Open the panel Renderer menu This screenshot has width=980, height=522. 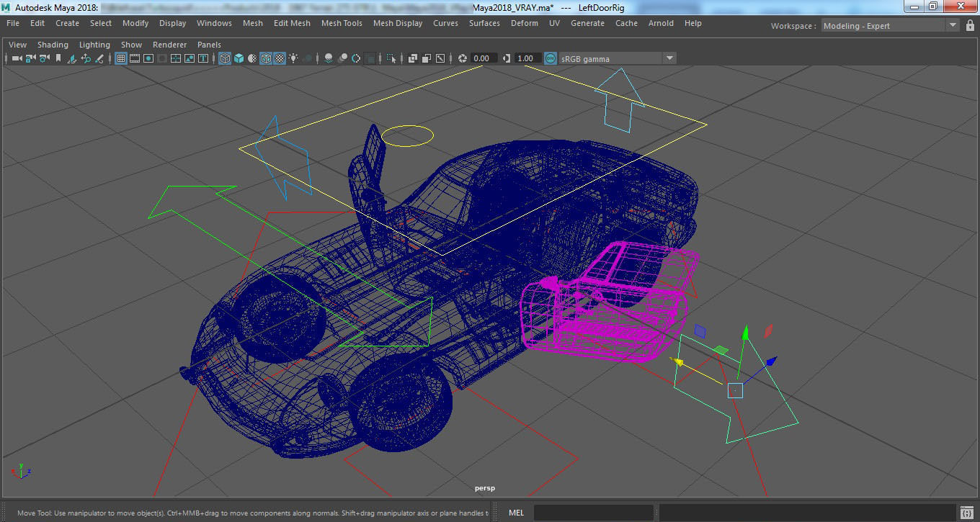pyautogui.click(x=169, y=45)
